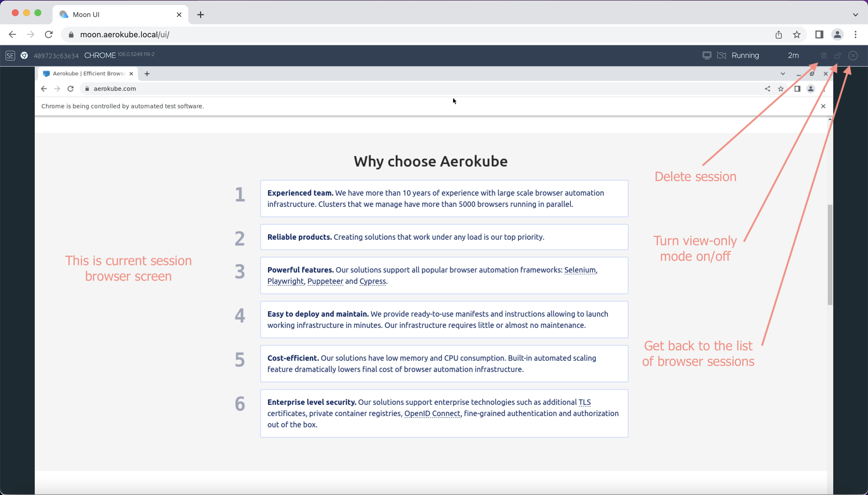The image size is (868, 495).
Task: Click the Experienced team card
Action: tap(444, 199)
